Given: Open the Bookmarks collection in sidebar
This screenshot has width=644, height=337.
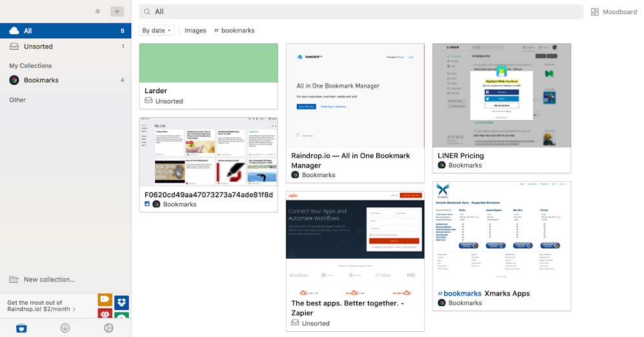Looking at the screenshot, I should (x=66, y=80).
